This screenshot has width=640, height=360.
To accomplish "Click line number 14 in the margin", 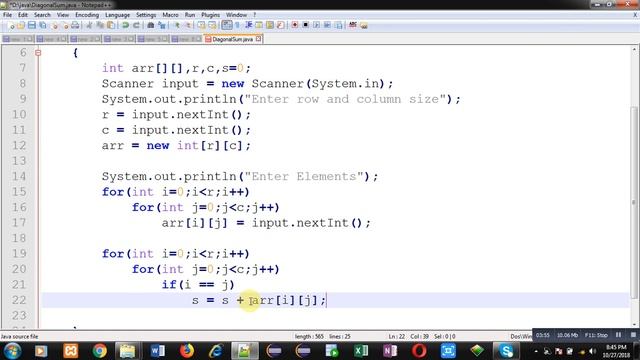I will click(19, 176).
